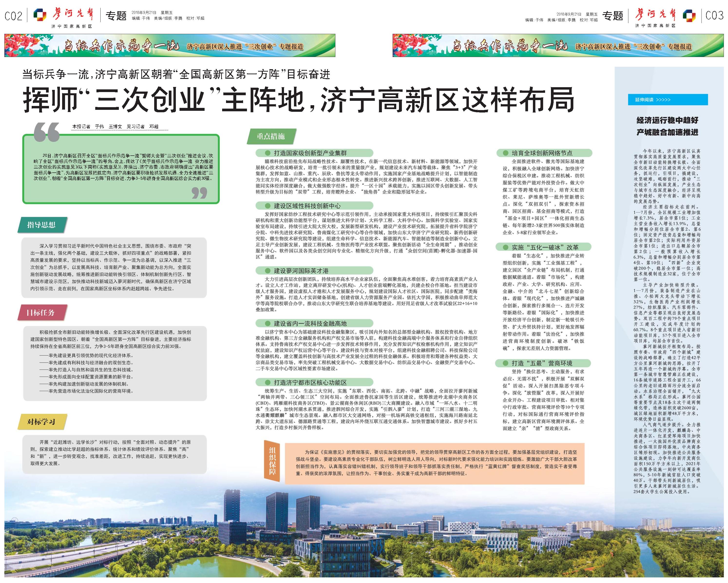Select the 对标学习 yellow tab label
The height and width of the screenshot is (583, 728).
tap(41, 422)
